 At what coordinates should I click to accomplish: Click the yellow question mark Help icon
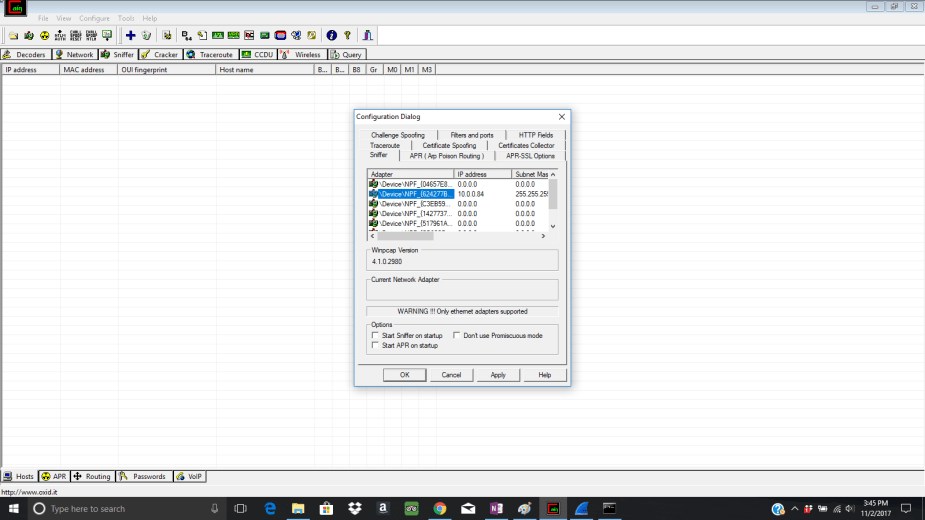(x=347, y=35)
